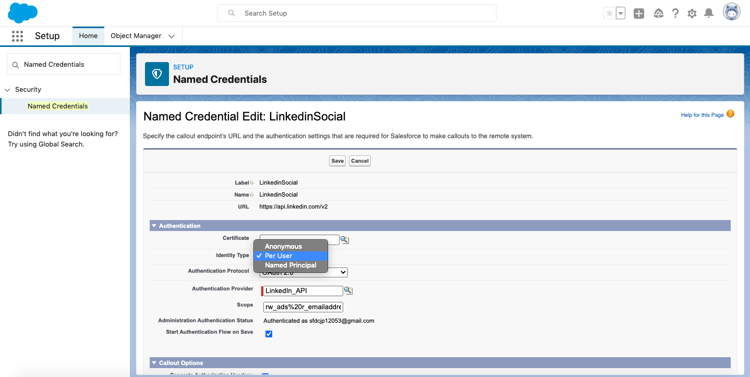Collapse the Callout Options section

point(154,363)
